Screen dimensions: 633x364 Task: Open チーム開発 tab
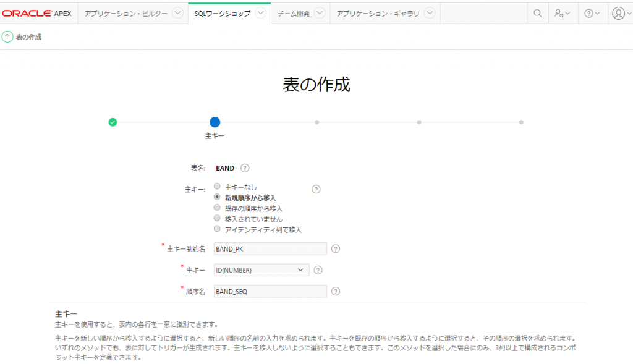coord(294,14)
